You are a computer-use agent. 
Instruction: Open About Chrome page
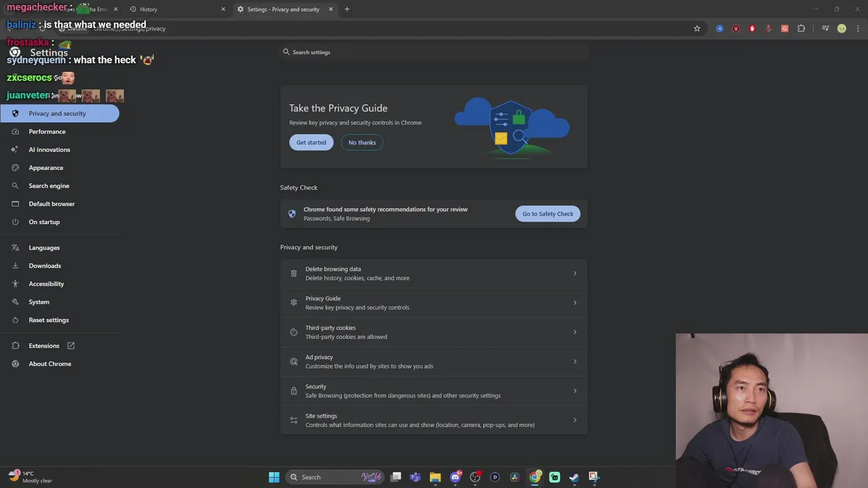(x=50, y=364)
